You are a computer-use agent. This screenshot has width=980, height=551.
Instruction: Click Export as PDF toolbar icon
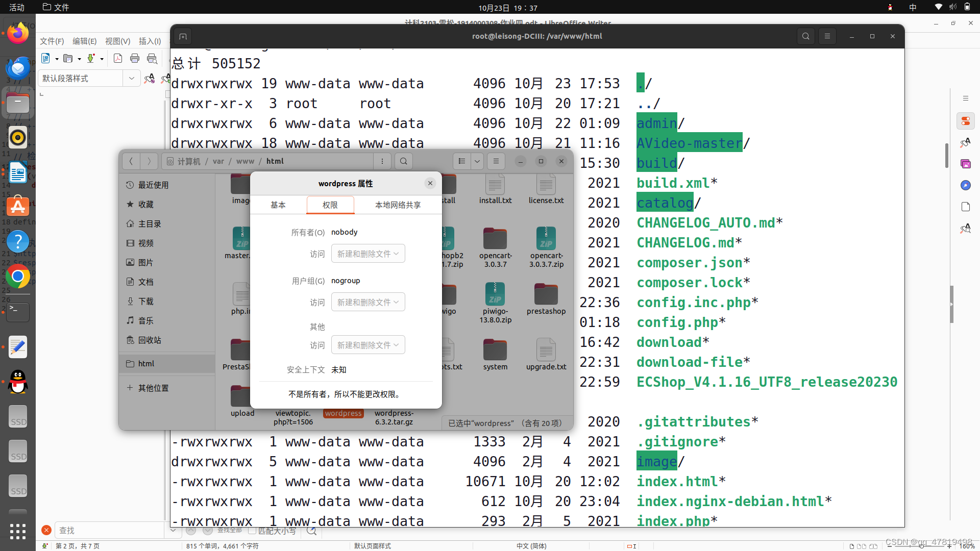[118, 58]
